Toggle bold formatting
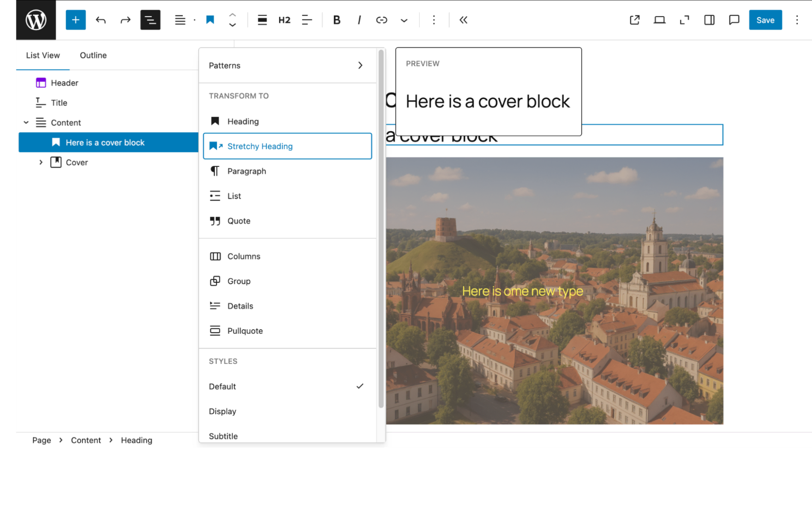The height and width of the screenshot is (512, 812). (337, 20)
